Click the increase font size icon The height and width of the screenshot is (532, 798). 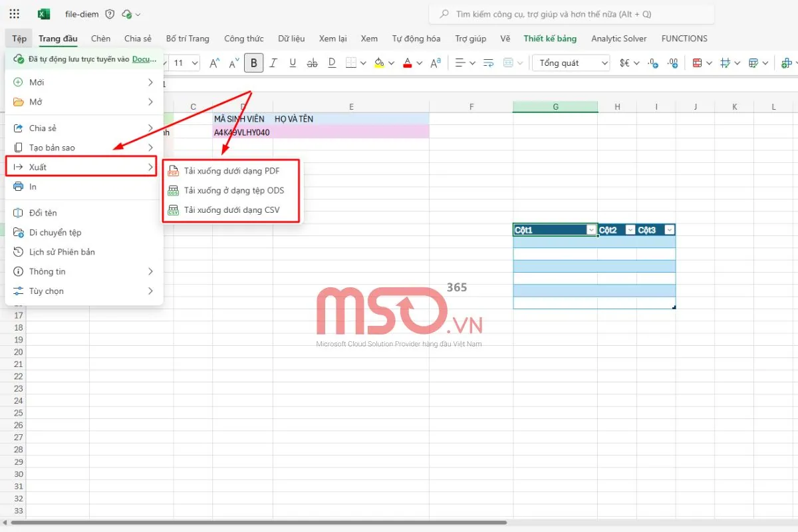(x=214, y=63)
